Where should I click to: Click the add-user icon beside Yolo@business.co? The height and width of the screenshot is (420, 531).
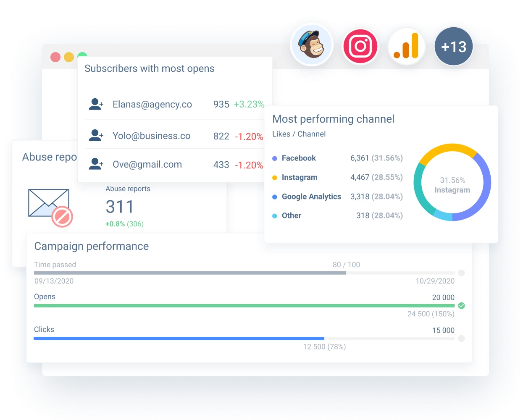point(96,135)
